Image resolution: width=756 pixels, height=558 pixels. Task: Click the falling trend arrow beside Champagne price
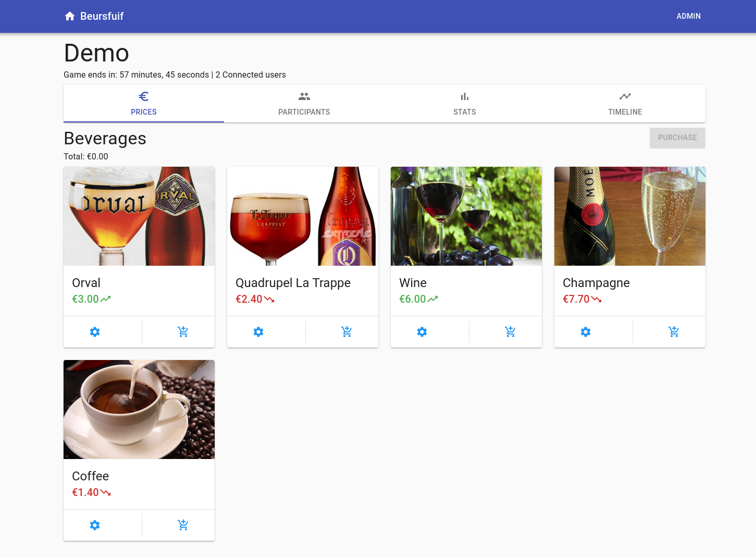click(x=597, y=299)
